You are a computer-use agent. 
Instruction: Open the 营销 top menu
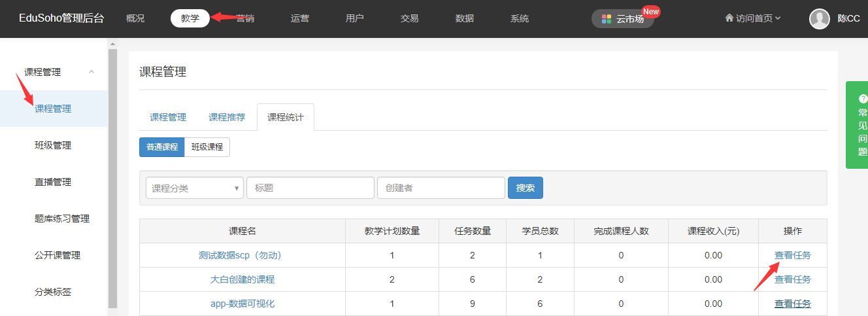click(246, 18)
